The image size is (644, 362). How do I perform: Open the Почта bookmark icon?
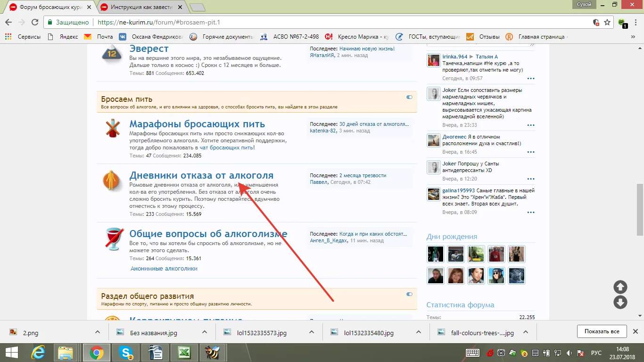[x=88, y=36]
